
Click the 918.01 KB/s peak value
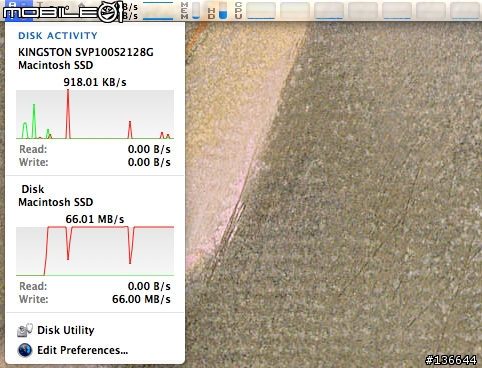point(95,82)
